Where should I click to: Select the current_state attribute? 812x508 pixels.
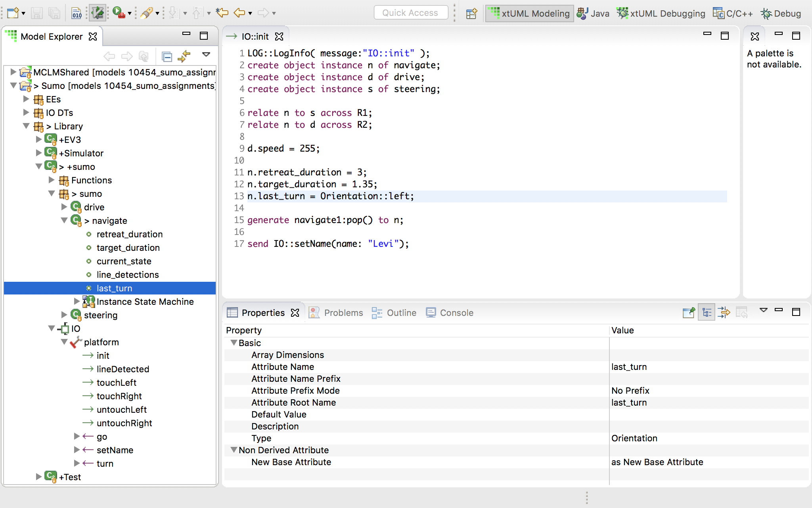coord(124,261)
